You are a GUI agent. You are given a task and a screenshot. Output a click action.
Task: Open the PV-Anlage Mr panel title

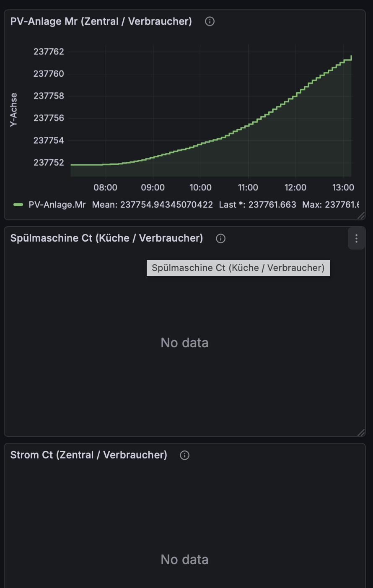101,21
